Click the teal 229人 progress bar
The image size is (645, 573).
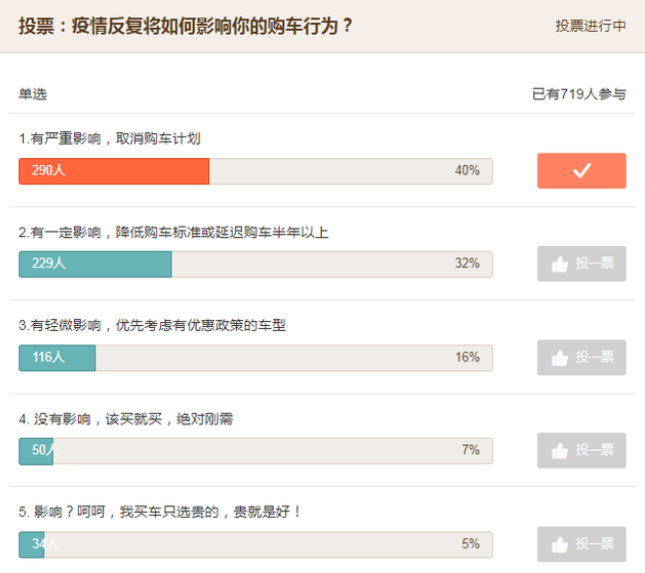click(95, 264)
